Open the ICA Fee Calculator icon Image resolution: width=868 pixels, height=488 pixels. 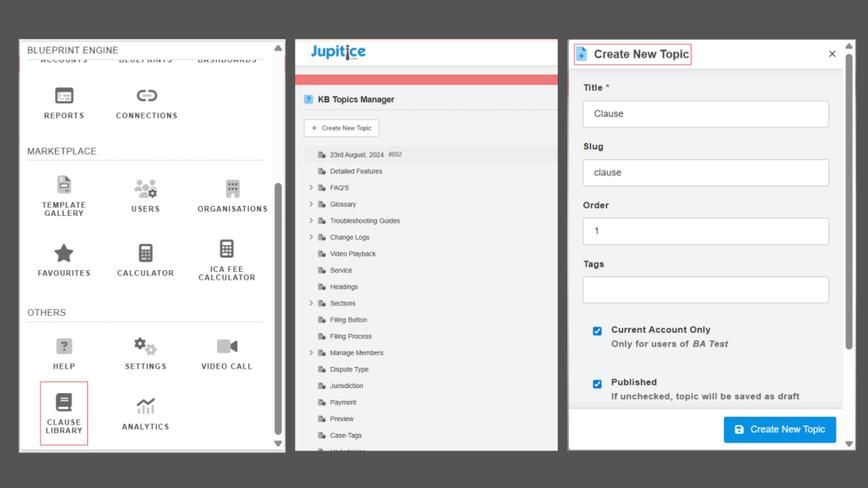point(226,249)
